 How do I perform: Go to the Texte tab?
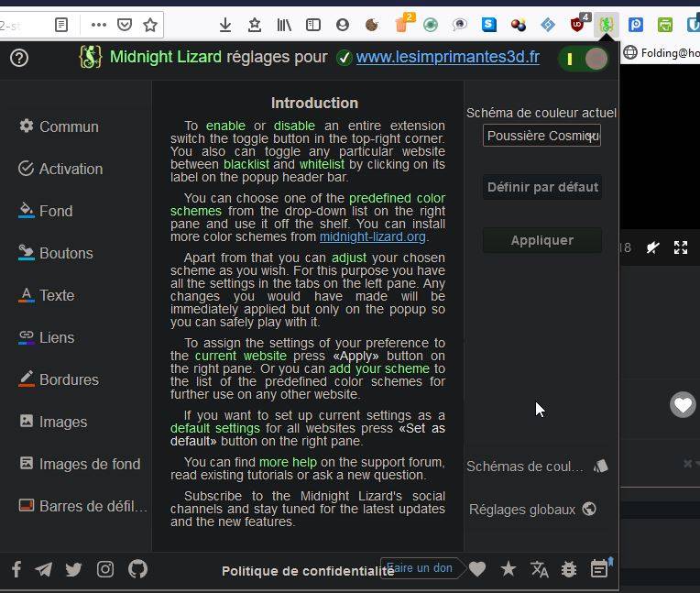point(47,295)
